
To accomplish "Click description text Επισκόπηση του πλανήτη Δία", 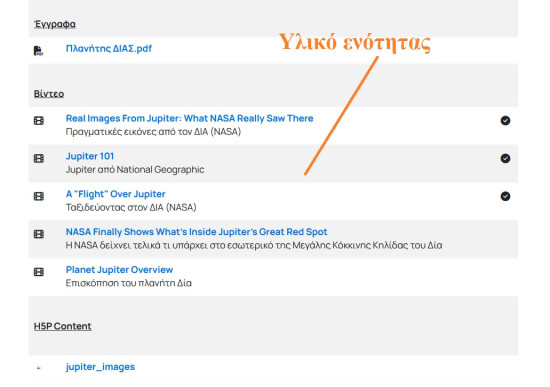I will (129, 283).
